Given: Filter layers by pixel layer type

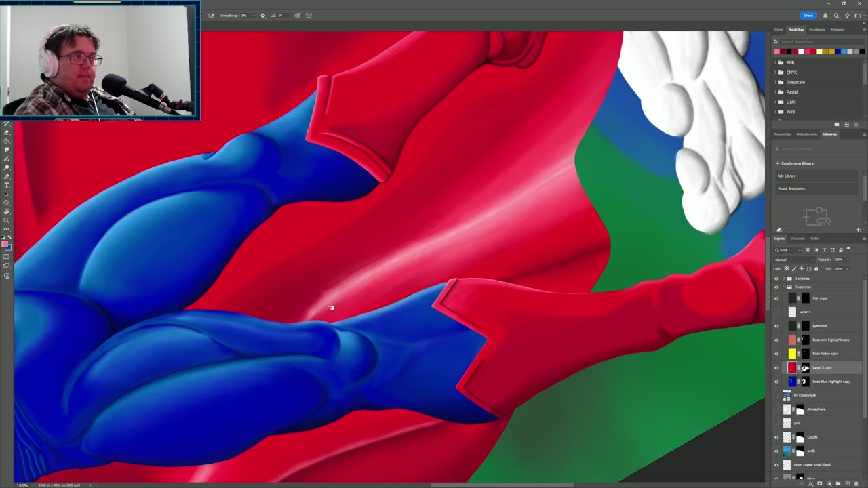Looking at the screenshot, I should point(808,250).
